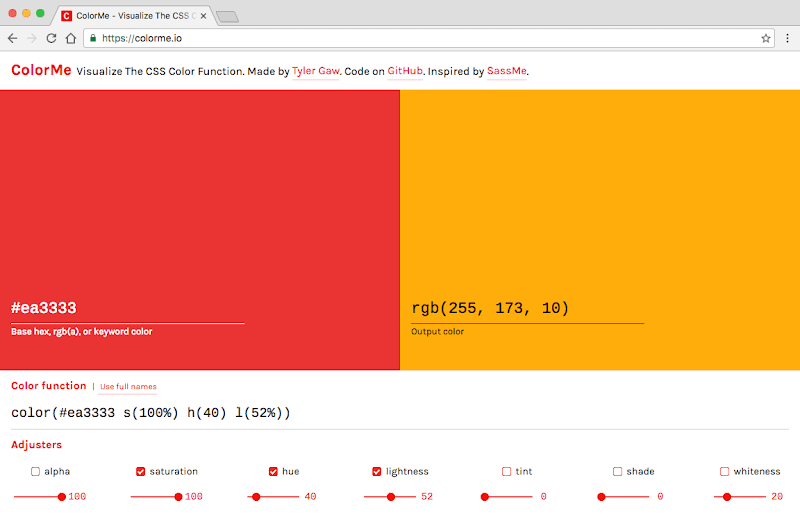Click the lightness slider handle at 52

coord(391,497)
